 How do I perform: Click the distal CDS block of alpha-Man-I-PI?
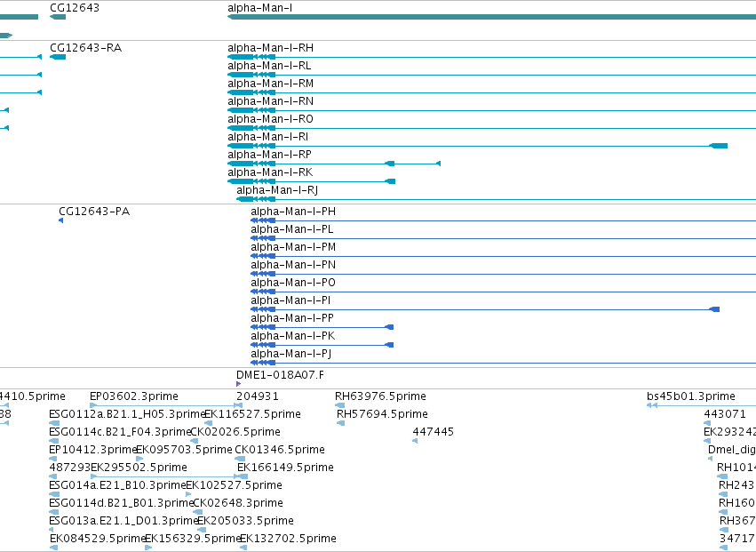(x=714, y=309)
